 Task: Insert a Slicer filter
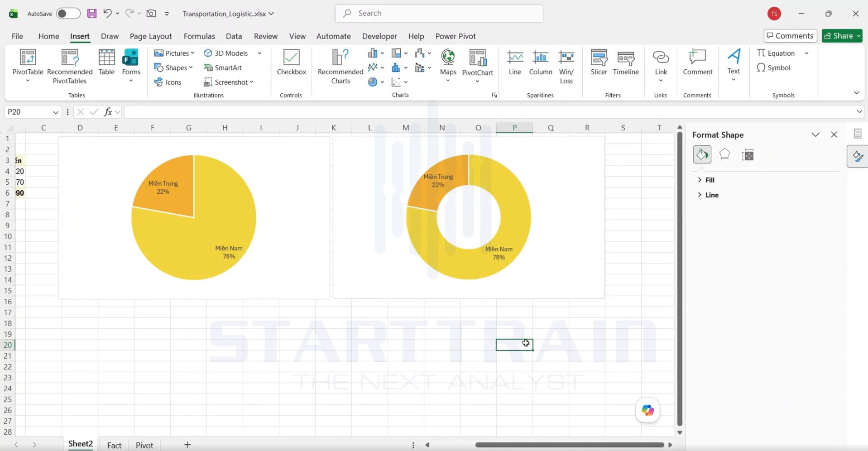599,62
